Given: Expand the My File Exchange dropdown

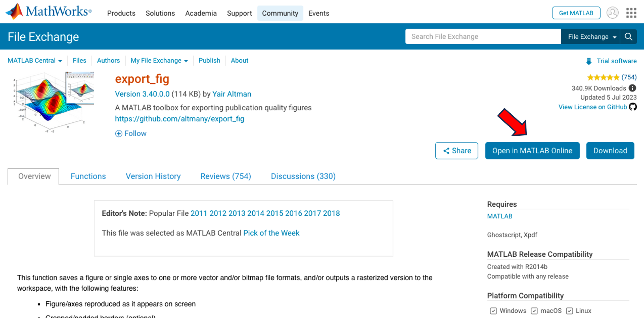Looking at the screenshot, I should tap(159, 60).
